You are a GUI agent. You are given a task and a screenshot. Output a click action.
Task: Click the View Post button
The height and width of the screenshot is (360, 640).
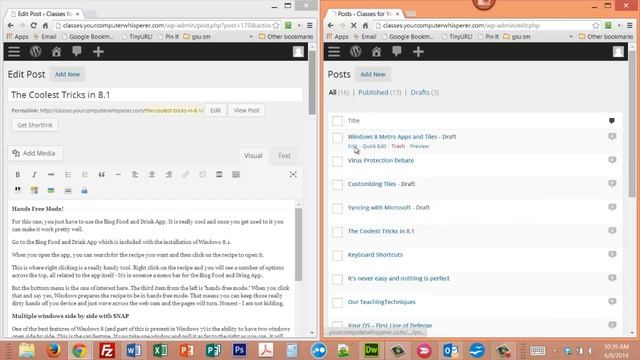(246, 110)
